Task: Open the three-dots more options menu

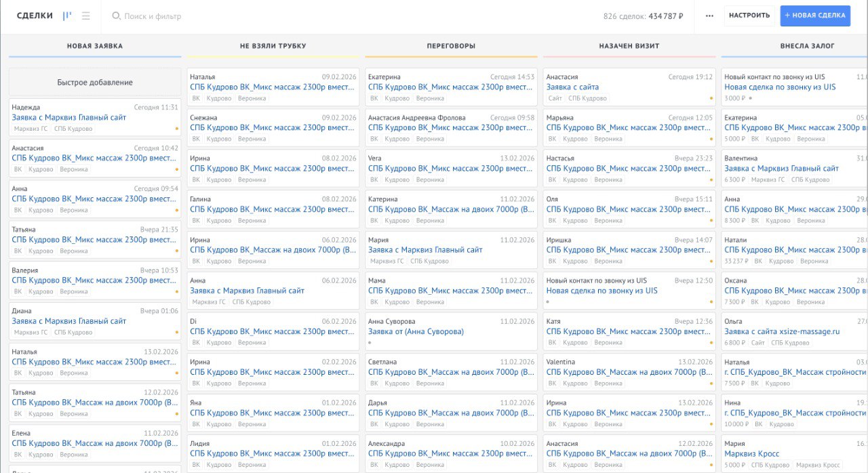Action: tap(709, 16)
